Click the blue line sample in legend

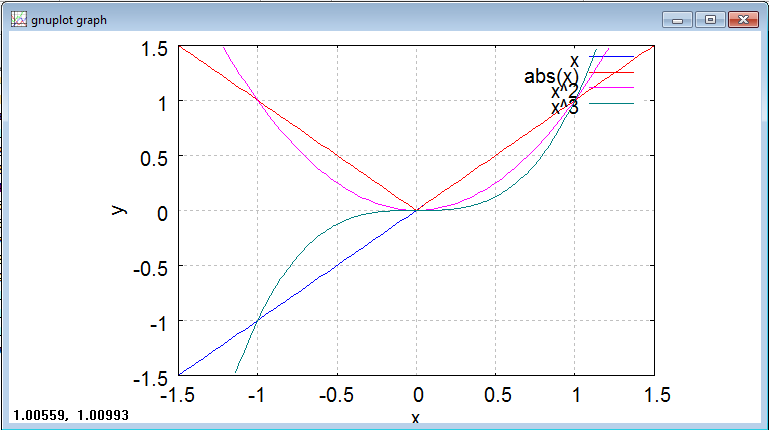(x=611, y=57)
